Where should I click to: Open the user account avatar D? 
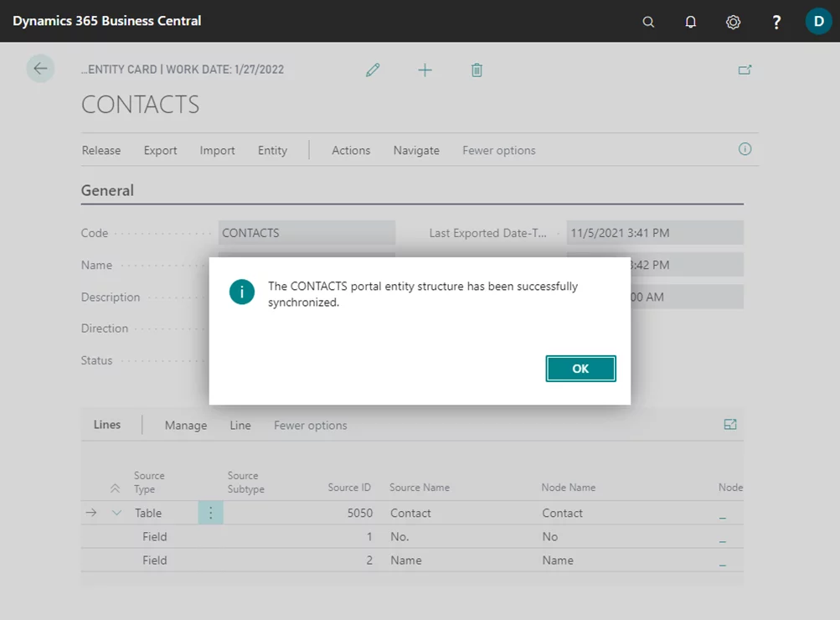pyautogui.click(x=818, y=21)
